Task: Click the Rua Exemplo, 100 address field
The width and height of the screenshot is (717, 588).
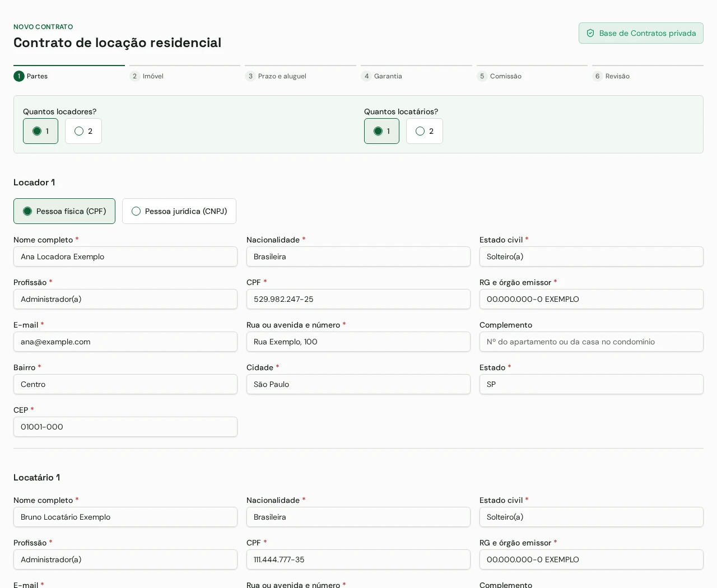Action: (358, 342)
